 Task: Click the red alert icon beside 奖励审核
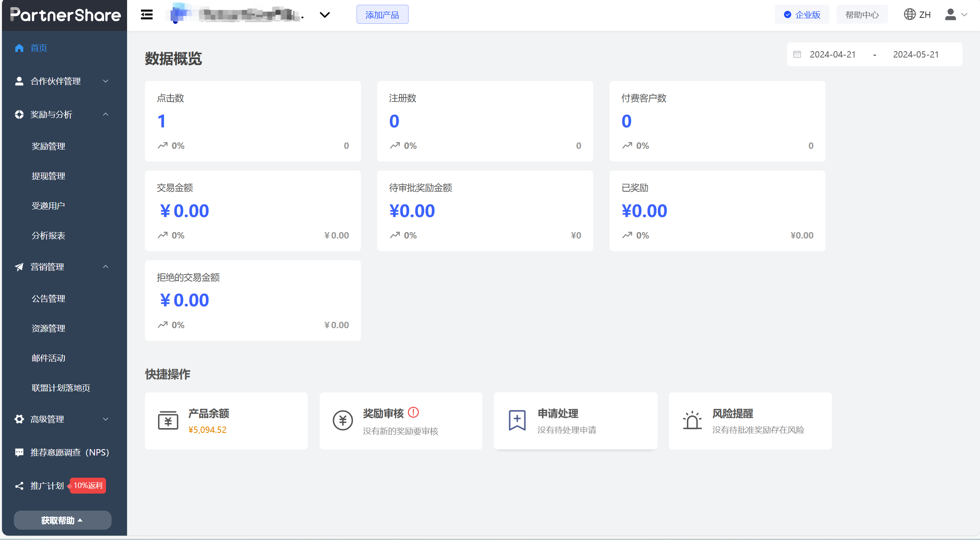pos(413,413)
